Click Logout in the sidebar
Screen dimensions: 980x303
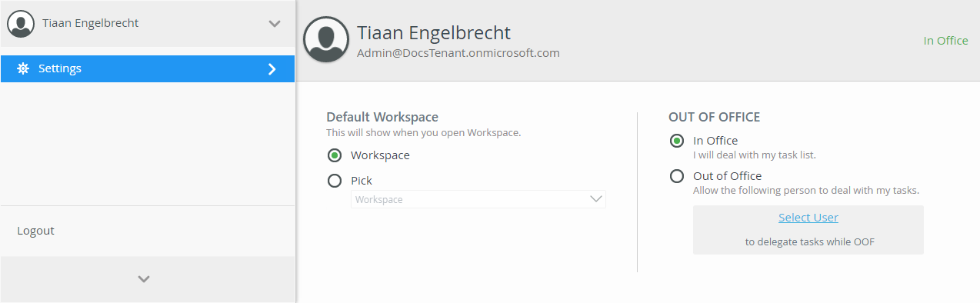35,231
